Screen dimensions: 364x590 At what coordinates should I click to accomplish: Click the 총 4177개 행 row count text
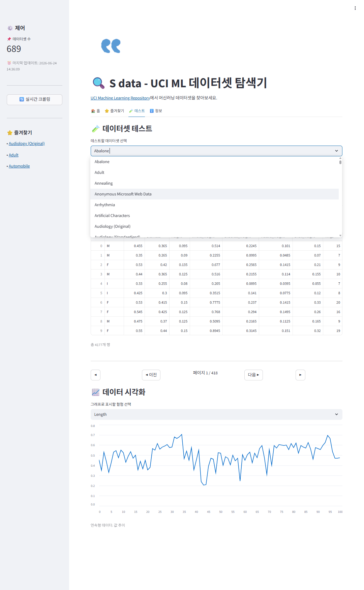coord(100,345)
